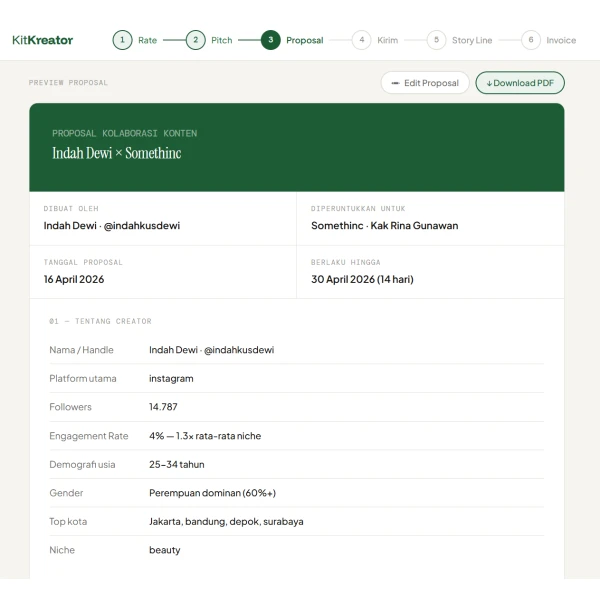Select the Indah Dewi · @indahkusdewi creator name in Dibuat Oleh
The image size is (600, 600).
pyautogui.click(x=112, y=226)
